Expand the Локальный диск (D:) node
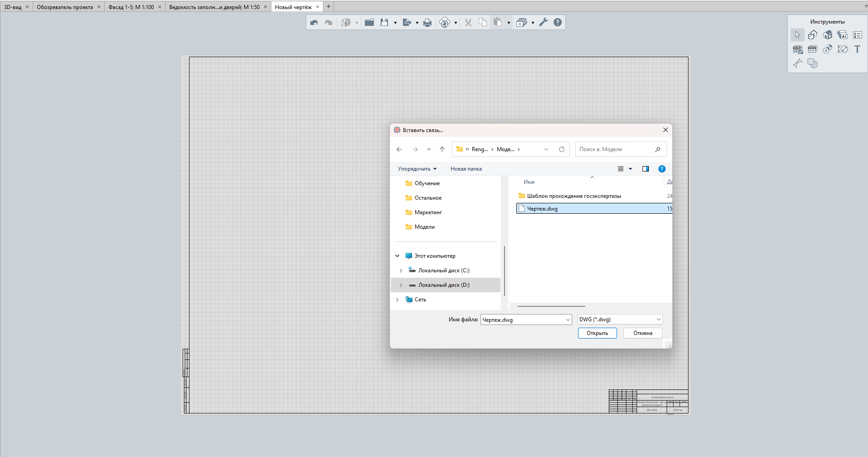This screenshot has width=868, height=457. (x=401, y=285)
